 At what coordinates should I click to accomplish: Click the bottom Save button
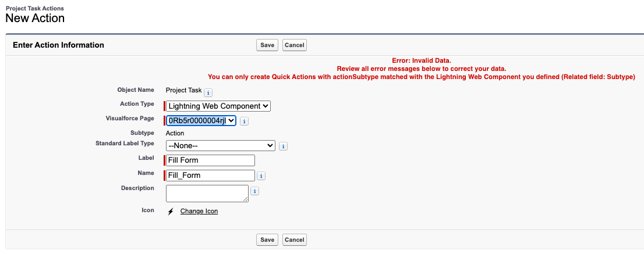(267, 239)
